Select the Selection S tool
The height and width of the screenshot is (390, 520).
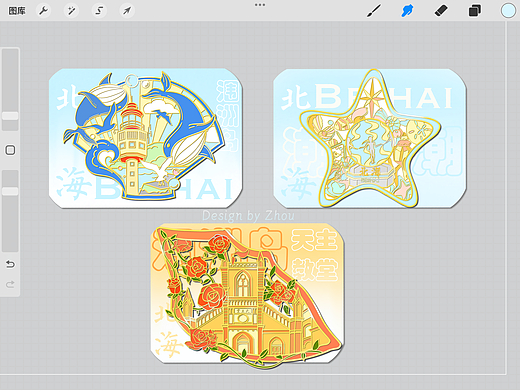99,11
